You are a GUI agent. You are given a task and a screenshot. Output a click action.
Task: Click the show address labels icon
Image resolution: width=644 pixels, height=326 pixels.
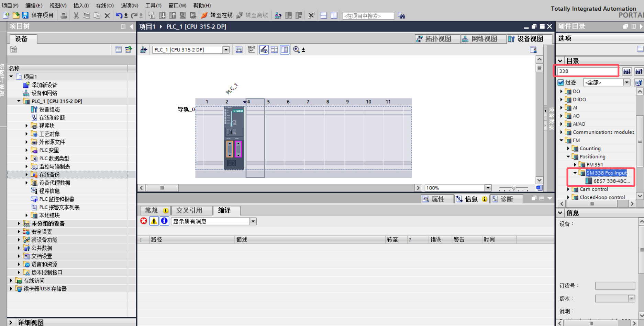[x=239, y=50]
